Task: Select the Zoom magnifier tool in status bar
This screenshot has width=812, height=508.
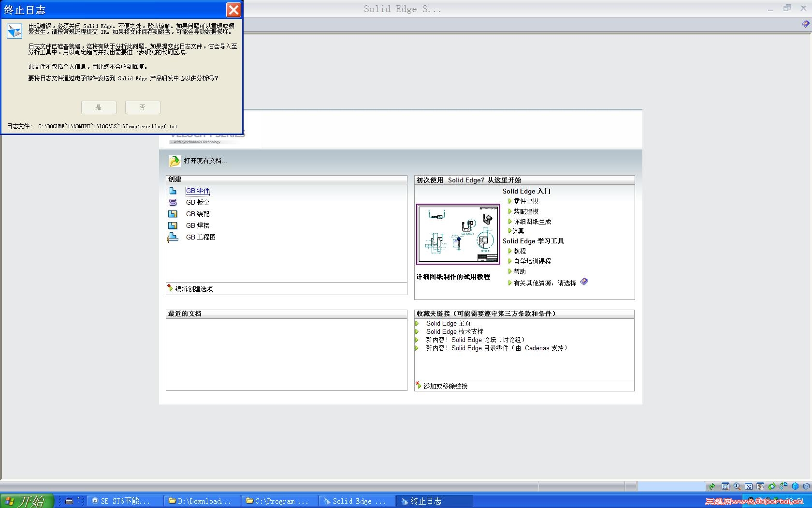Action: 737,487
